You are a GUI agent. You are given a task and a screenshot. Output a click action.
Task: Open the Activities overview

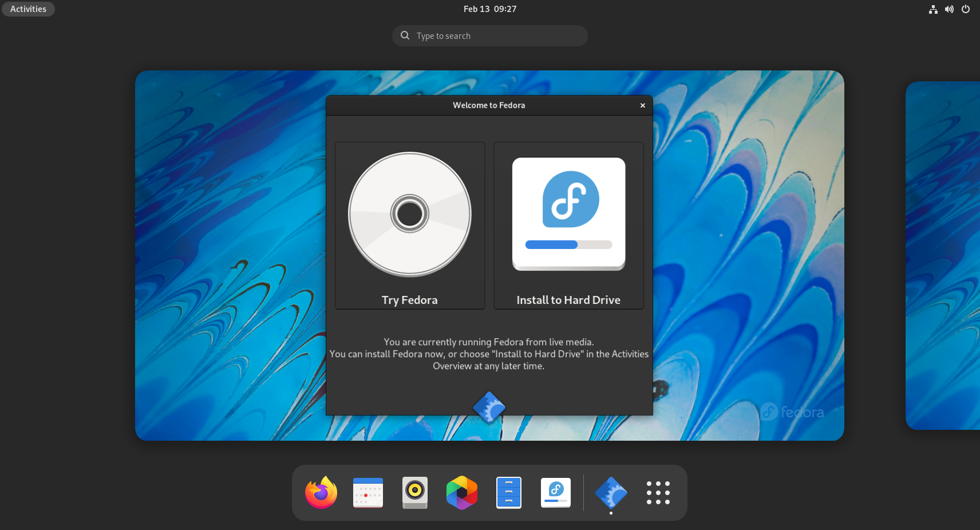click(27, 9)
